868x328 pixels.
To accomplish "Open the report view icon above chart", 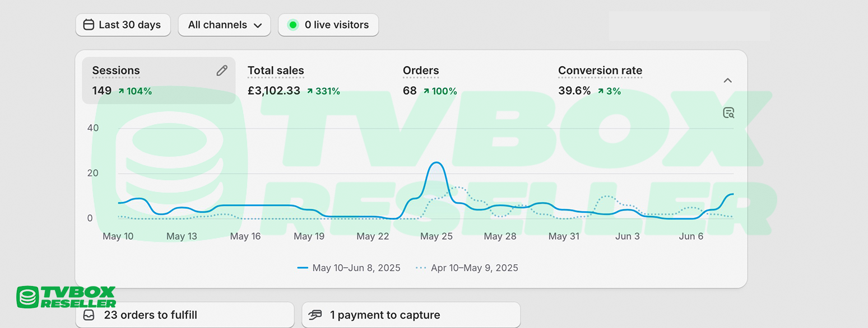I will coord(728,113).
